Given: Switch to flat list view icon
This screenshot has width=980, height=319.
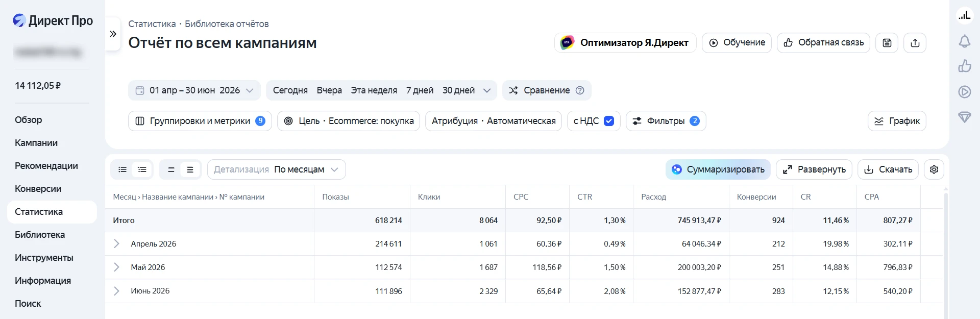Looking at the screenshot, I should [122, 169].
